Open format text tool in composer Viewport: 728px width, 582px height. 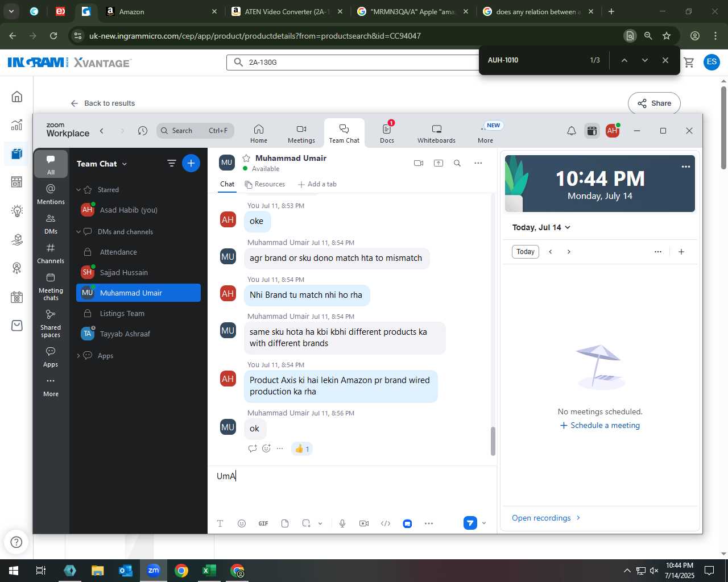click(x=220, y=523)
